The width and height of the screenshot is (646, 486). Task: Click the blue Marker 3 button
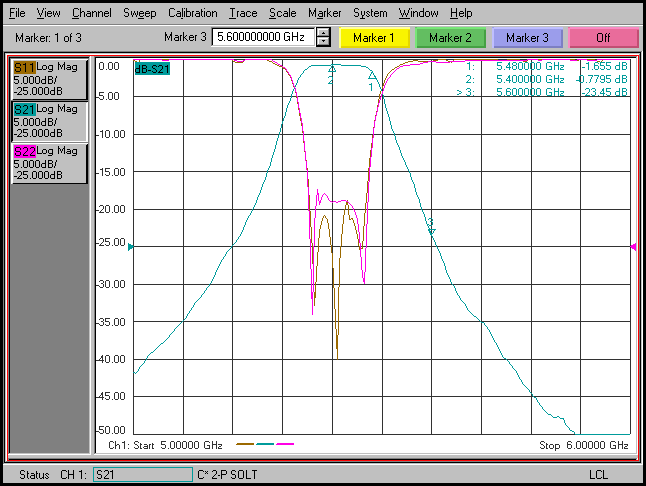pos(527,38)
